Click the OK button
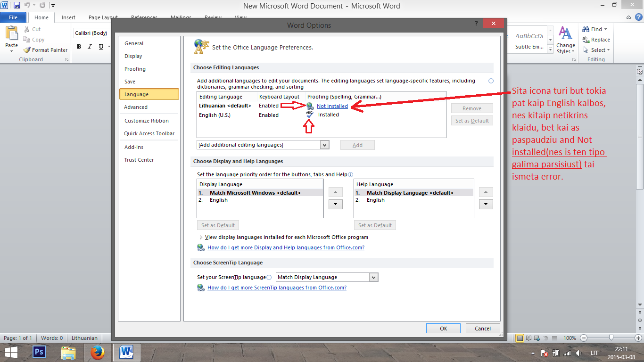The image size is (644, 362). click(x=443, y=329)
